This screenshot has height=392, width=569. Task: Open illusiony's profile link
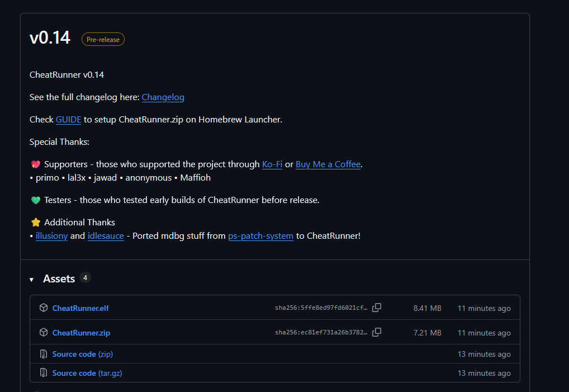(x=51, y=236)
